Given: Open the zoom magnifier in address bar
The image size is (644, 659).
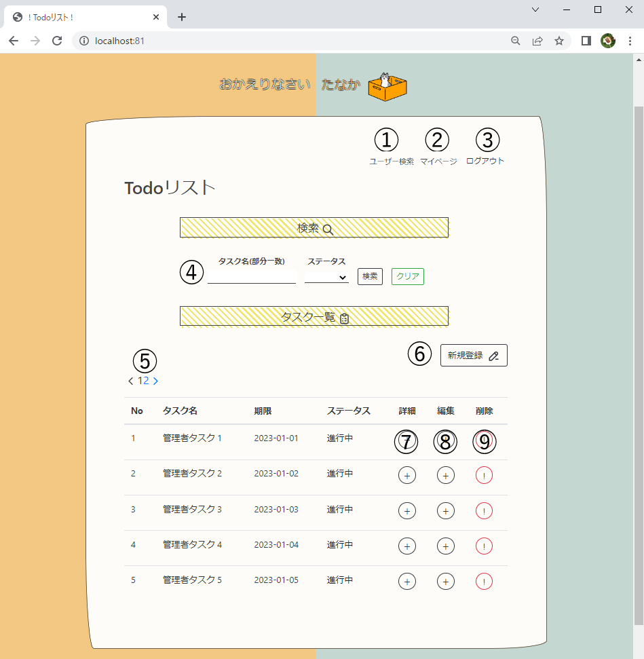Looking at the screenshot, I should point(515,41).
